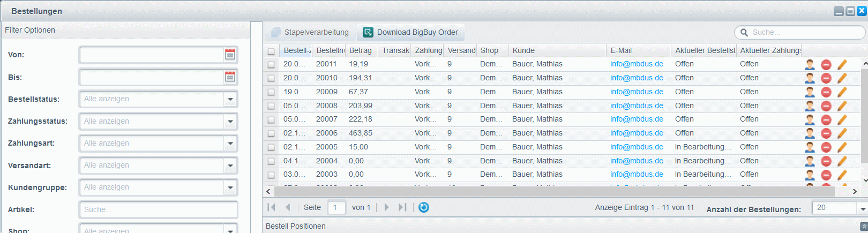Open calendar picker for Von date

230,55
